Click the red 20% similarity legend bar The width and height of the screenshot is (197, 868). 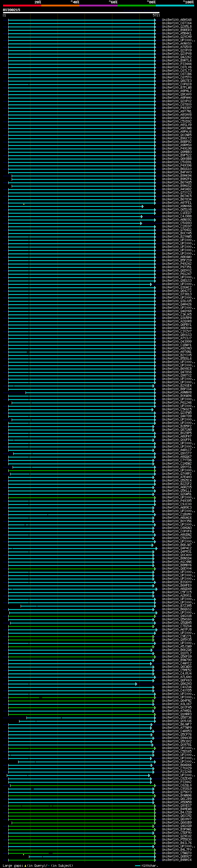(x=22, y=6)
